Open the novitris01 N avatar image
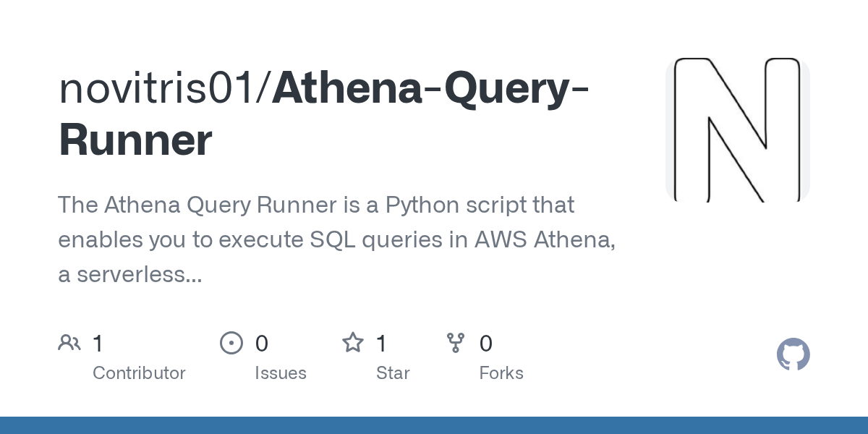Viewport: 868px width, 434px height. [x=738, y=130]
